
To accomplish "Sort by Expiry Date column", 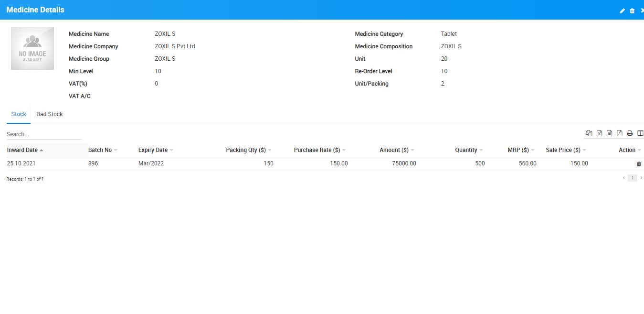I will [153, 150].
